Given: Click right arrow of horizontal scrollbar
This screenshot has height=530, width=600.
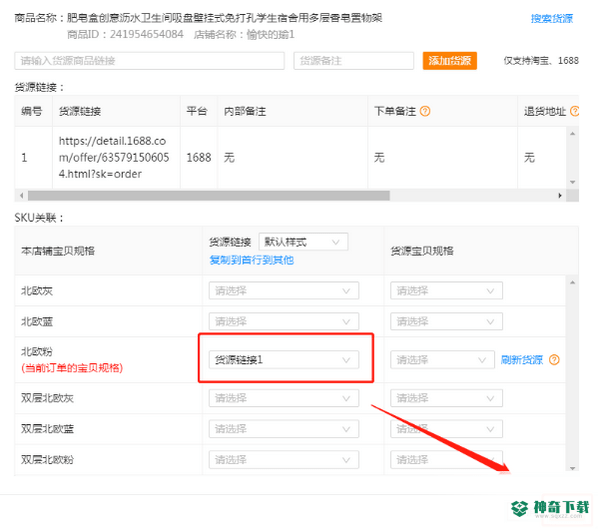Looking at the screenshot, I should tap(560, 196).
